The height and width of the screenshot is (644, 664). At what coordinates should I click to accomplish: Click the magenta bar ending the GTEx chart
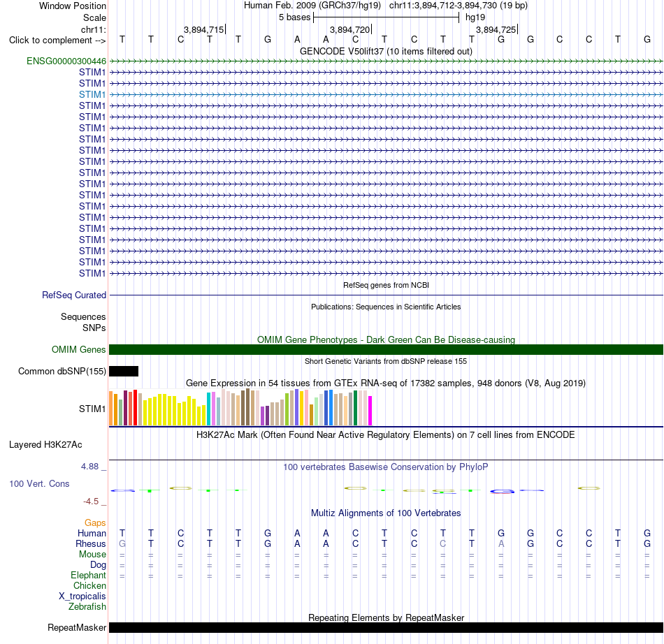[x=370, y=411]
